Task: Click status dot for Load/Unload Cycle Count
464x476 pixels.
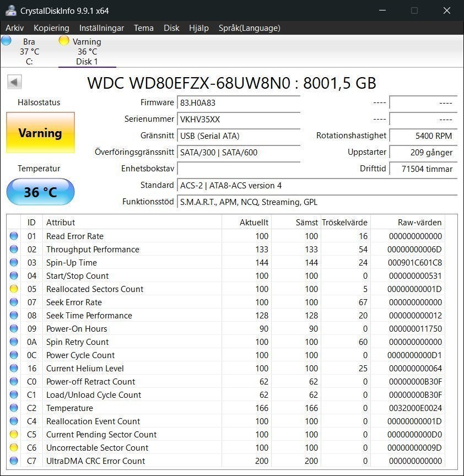Action: [14, 394]
